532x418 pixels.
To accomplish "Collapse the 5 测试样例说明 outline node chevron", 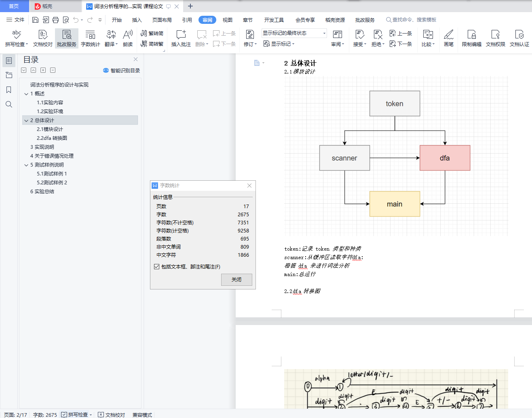I will [26, 165].
